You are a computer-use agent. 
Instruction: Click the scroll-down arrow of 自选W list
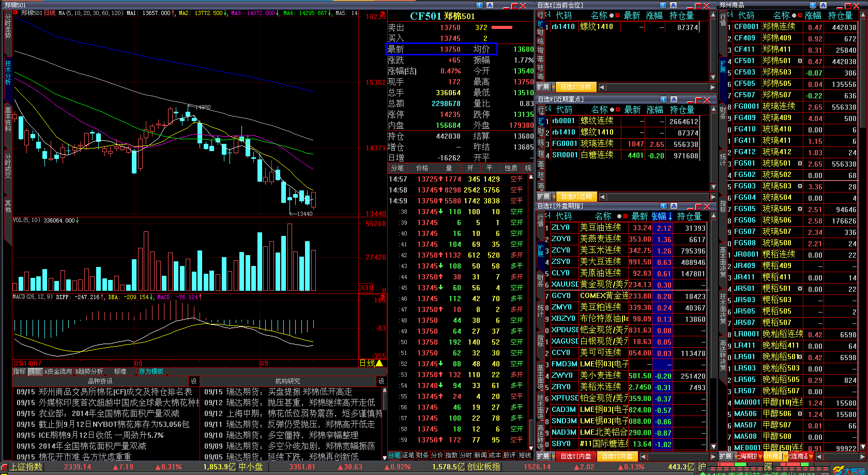(713, 187)
